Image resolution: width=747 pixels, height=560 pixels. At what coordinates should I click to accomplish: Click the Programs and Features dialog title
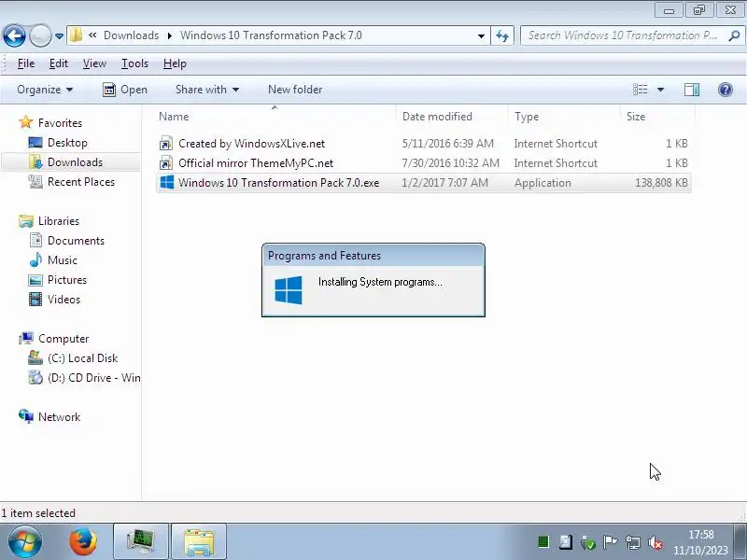pos(324,256)
